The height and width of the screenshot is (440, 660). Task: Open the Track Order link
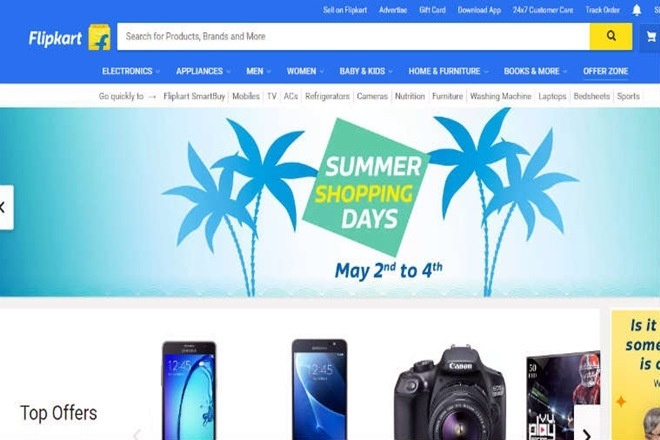[602, 10]
